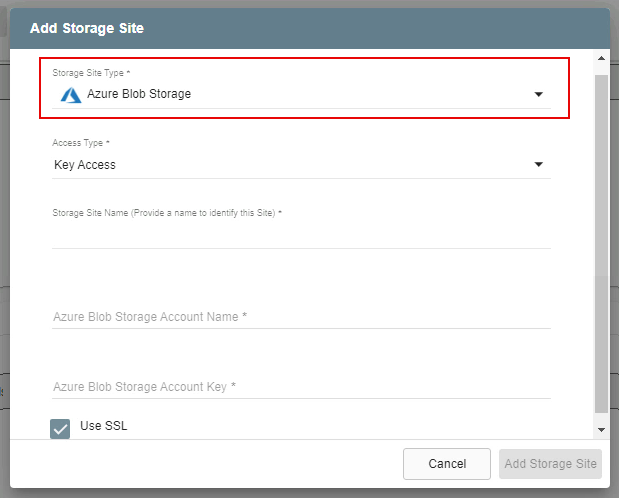Click the scrollbar up arrow
Screen dimensions: 619x498
click(x=601, y=60)
